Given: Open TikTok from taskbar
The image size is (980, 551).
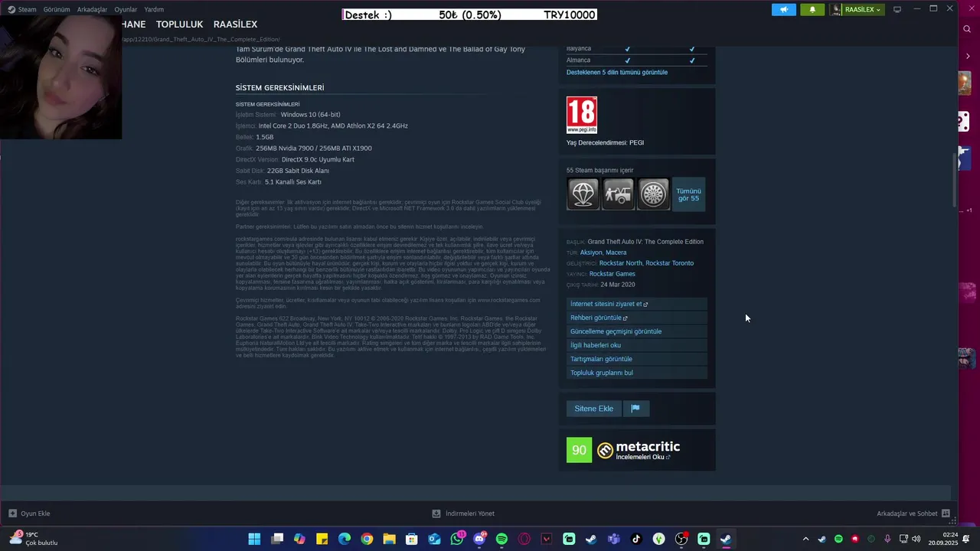Looking at the screenshot, I should click(x=636, y=539).
